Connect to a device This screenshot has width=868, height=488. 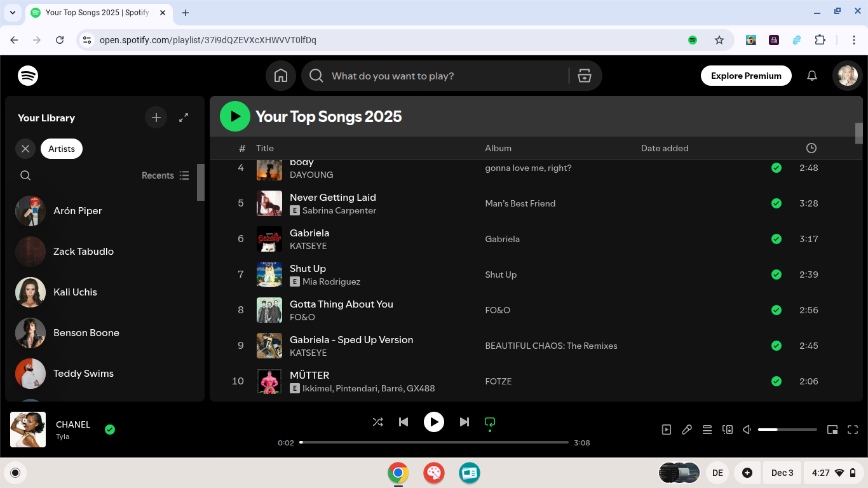point(728,430)
